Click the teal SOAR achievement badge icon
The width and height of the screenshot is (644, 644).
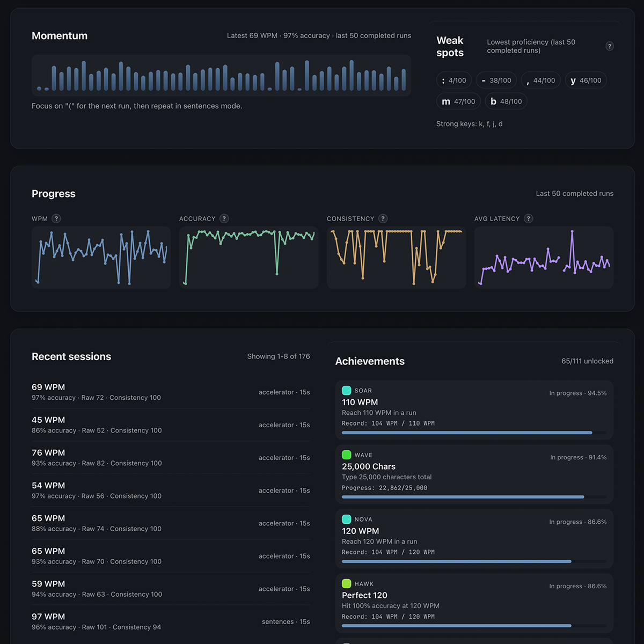(x=346, y=391)
